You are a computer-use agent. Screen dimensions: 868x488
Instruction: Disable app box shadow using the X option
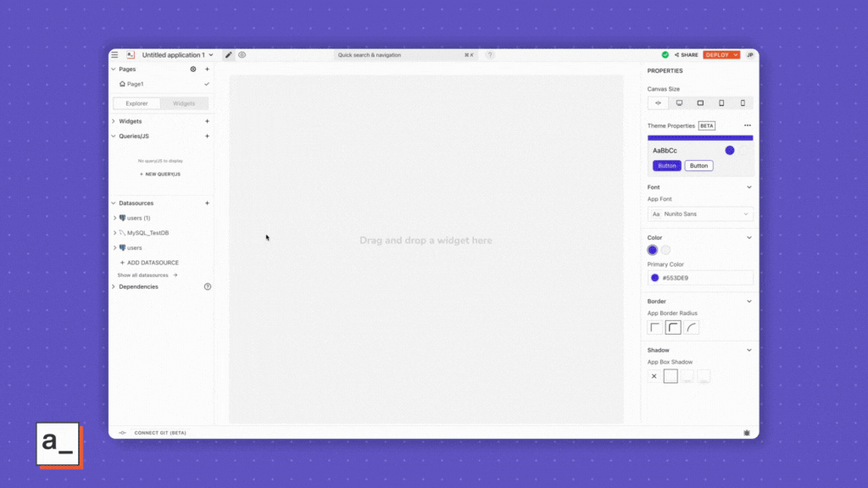(x=654, y=376)
